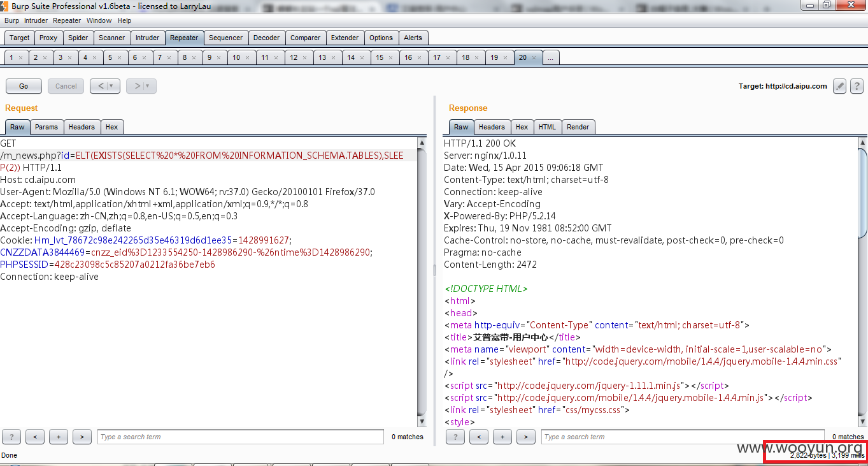
Task: Click the request Connection: keep-alive line
Action: 50,277
